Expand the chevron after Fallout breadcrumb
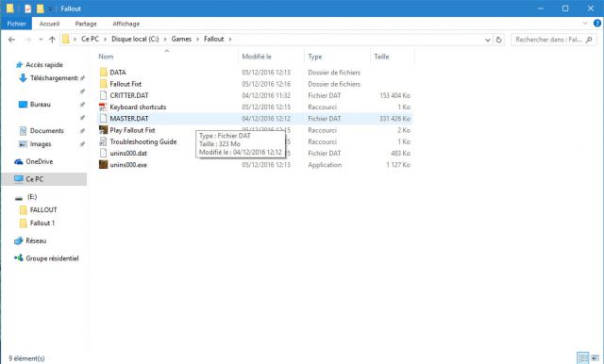 coord(230,40)
